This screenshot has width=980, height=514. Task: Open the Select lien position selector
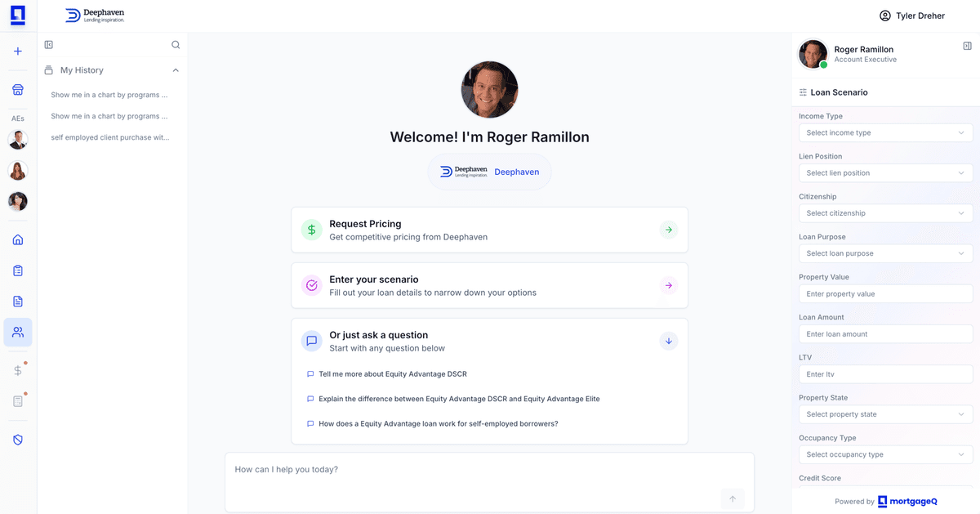pos(885,172)
